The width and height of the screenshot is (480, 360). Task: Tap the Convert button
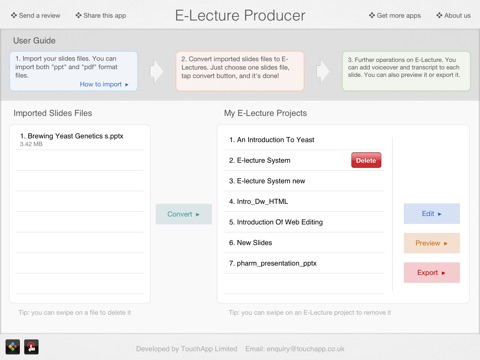point(184,214)
